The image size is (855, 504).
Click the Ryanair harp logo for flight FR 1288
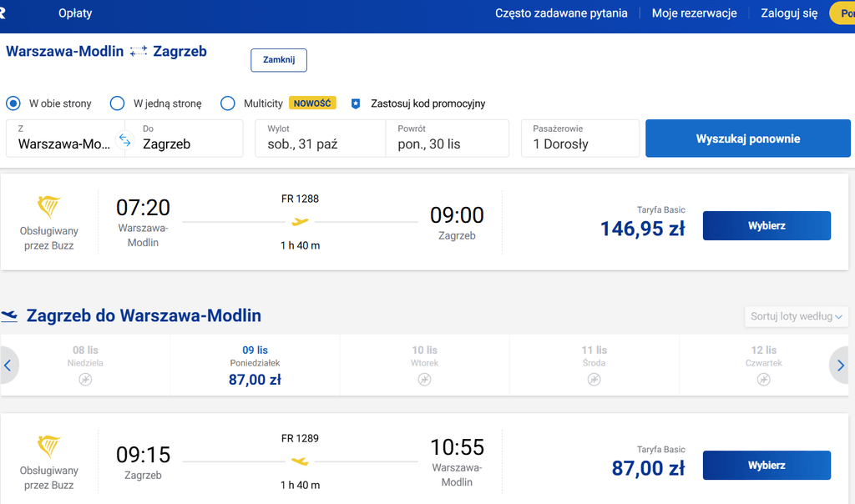[x=48, y=206]
